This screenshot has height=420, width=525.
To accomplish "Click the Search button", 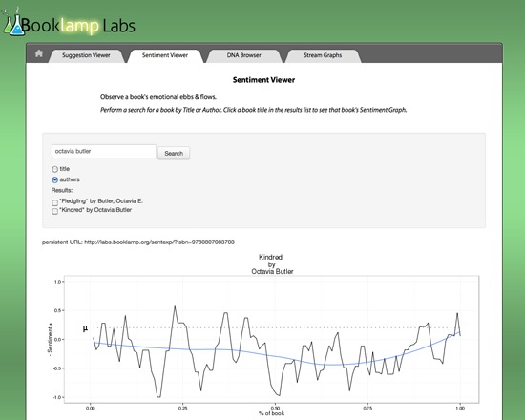I will click(x=174, y=154).
